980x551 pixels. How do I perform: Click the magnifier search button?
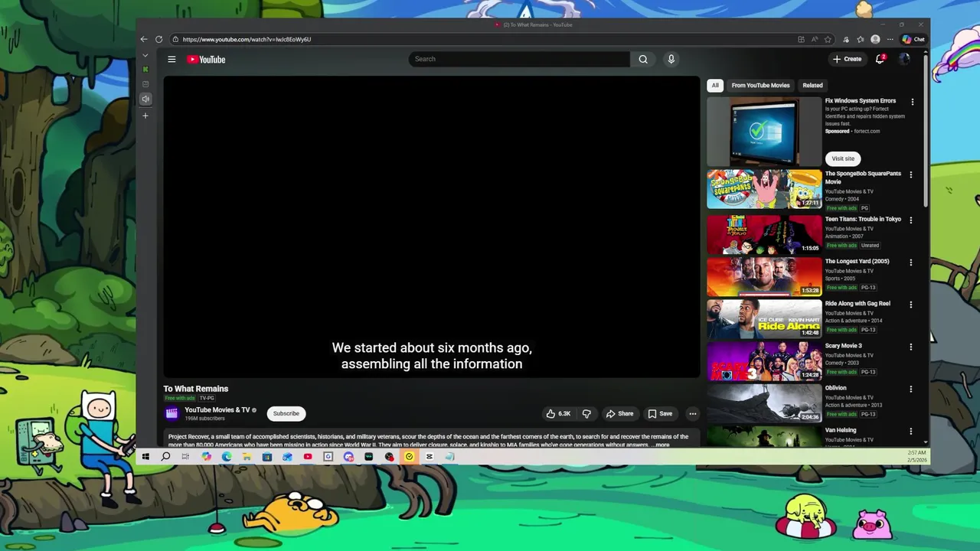pyautogui.click(x=643, y=59)
